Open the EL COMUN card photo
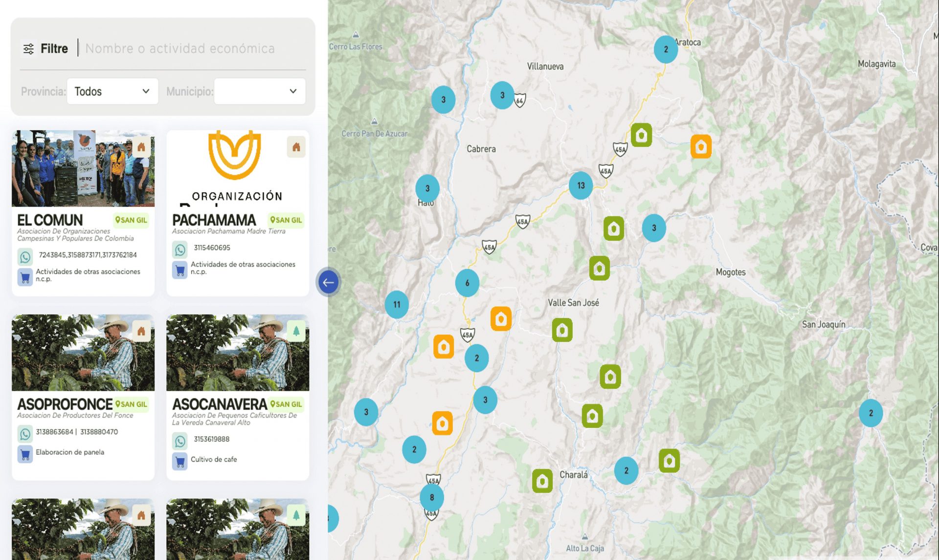939x560 pixels. [83, 169]
